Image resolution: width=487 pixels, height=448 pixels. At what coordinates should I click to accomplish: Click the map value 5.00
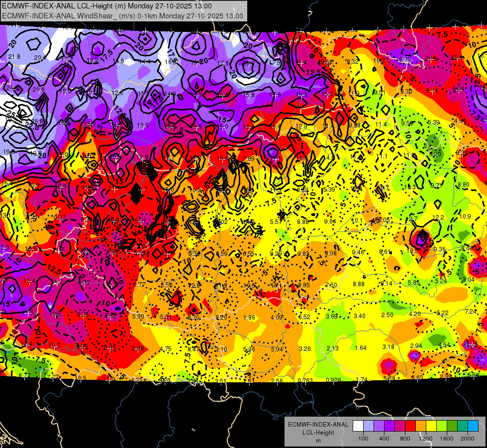pyautogui.click(x=138, y=317)
